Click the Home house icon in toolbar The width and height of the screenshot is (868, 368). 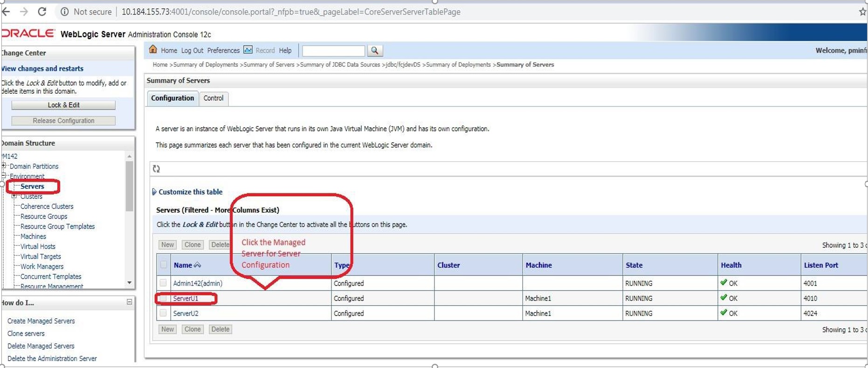coord(153,49)
